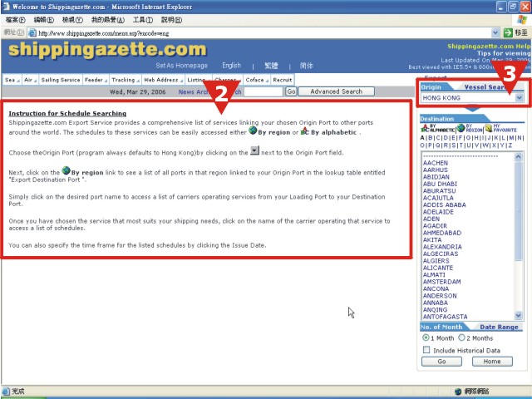The width and height of the screenshot is (532, 399).
Task: Switch to the Date Range tab
Action: click(x=499, y=327)
